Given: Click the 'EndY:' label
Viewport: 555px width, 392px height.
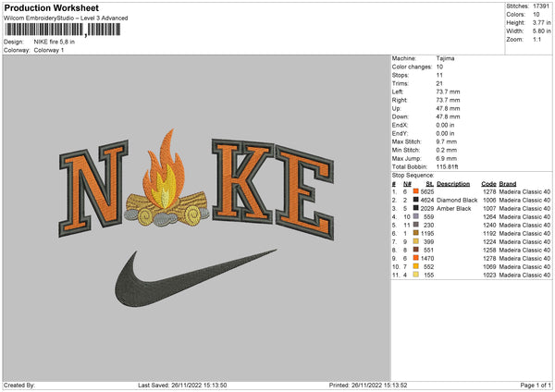Looking at the screenshot, I should (x=400, y=133).
